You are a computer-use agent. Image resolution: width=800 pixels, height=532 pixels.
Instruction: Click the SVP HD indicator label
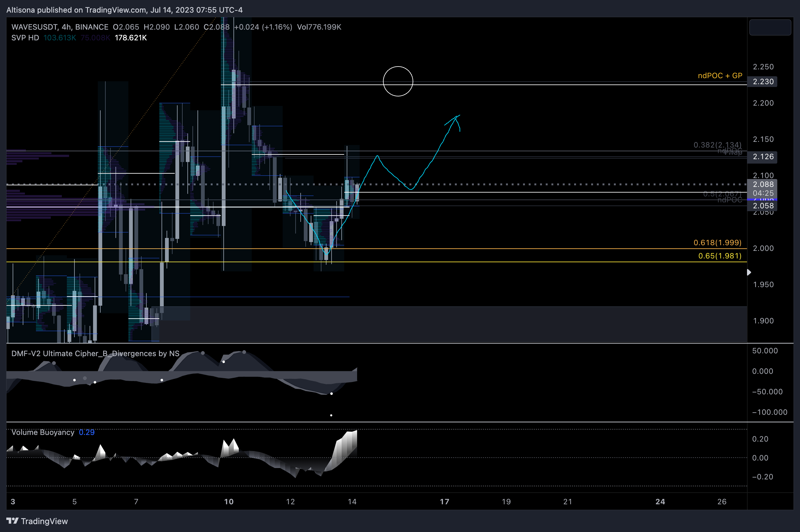pos(25,38)
